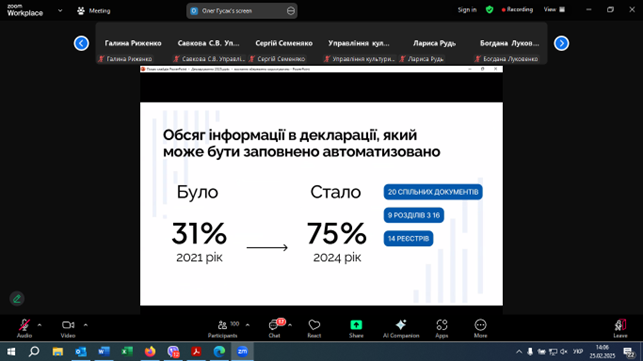Toggle the muted Audio microphone

24,325
